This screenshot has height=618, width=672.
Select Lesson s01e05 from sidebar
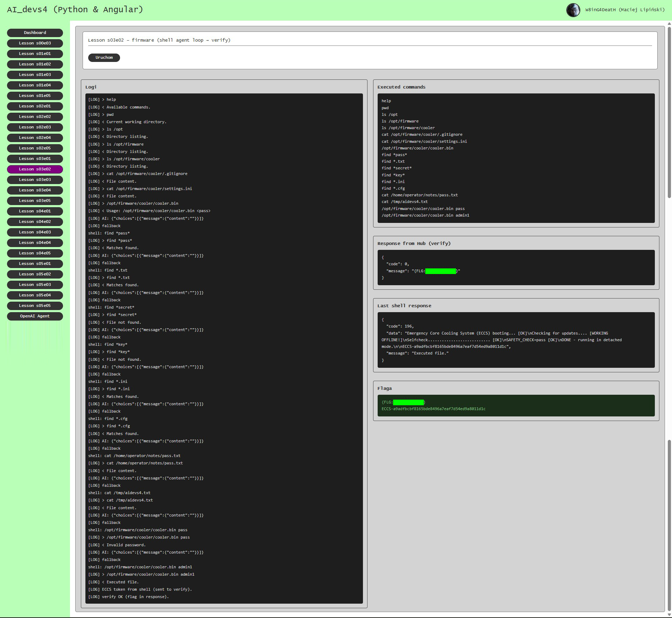point(35,96)
